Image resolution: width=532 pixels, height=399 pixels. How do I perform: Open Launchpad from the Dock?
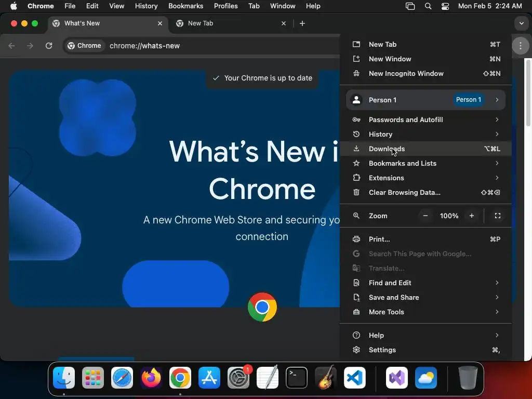coord(93,378)
